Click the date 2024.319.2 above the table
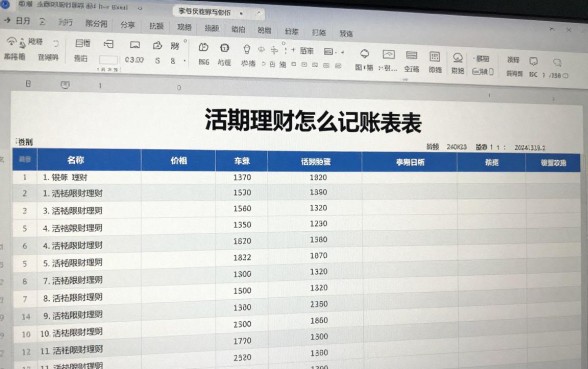 pos(530,148)
